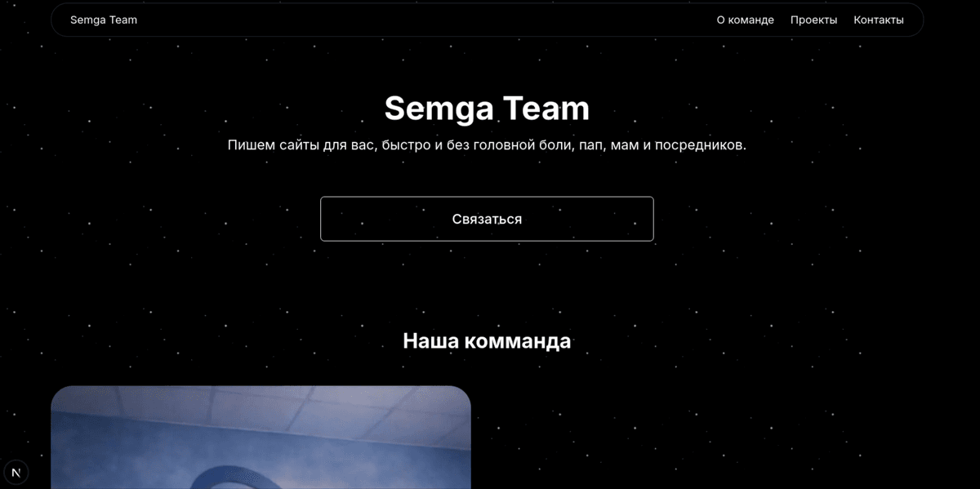This screenshot has width=980, height=489.
Task: Click the Semga Team logo in navbar
Action: tap(104, 20)
